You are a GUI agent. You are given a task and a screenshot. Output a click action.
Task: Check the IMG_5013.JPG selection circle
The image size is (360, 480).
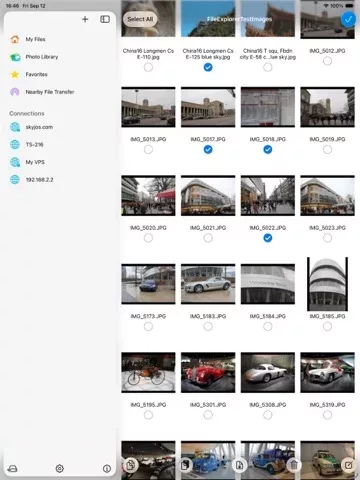coord(148,150)
